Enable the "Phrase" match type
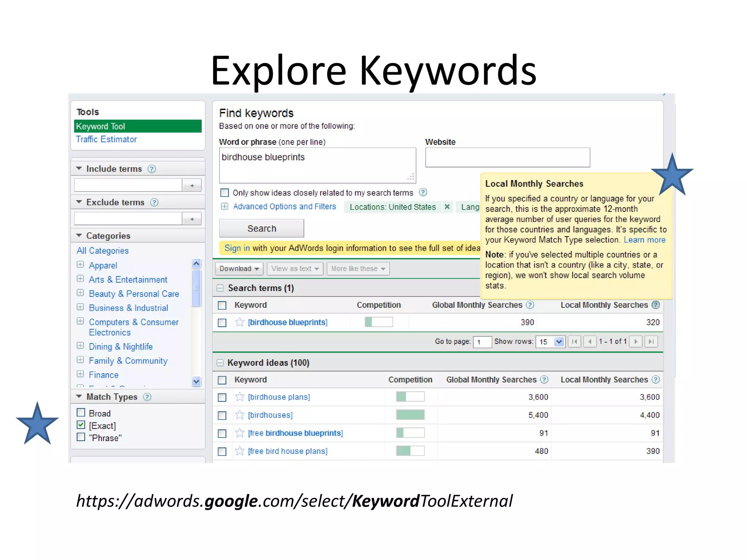 [x=81, y=437]
